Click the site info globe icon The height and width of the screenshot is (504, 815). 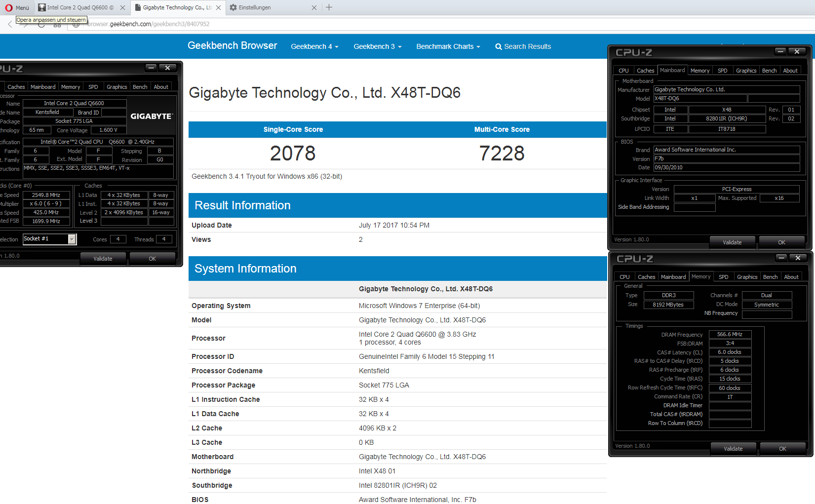click(x=76, y=24)
